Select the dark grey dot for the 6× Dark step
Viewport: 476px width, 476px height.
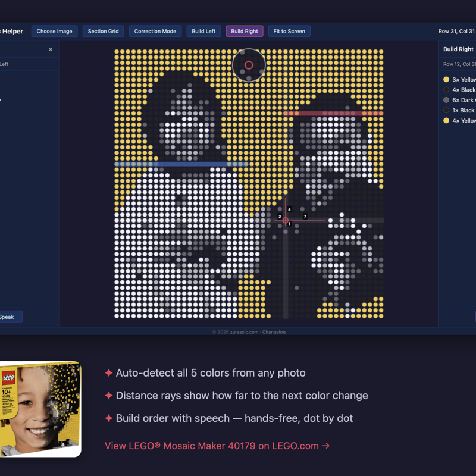(446, 100)
